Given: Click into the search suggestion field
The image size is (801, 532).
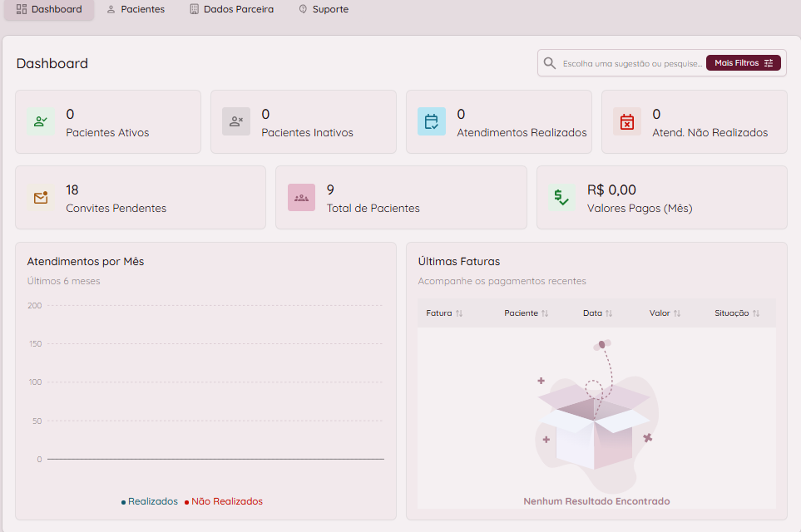Looking at the screenshot, I should click(632, 63).
